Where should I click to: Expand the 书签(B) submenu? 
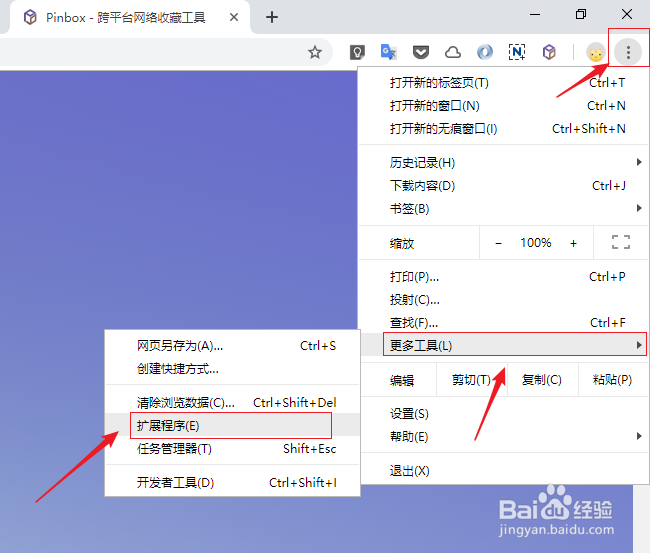point(503,209)
